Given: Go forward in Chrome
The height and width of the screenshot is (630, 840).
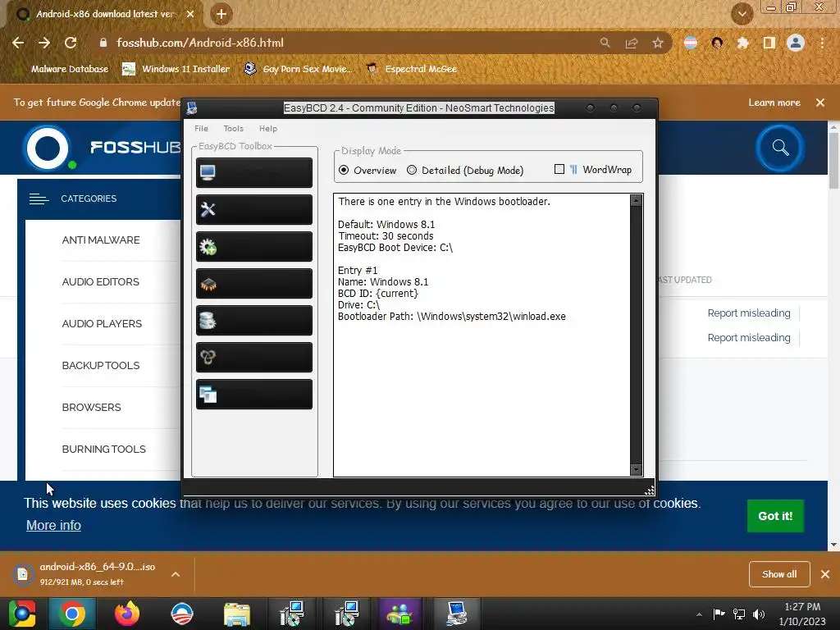Looking at the screenshot, I should pyautogui.click(x=44, y=43).
